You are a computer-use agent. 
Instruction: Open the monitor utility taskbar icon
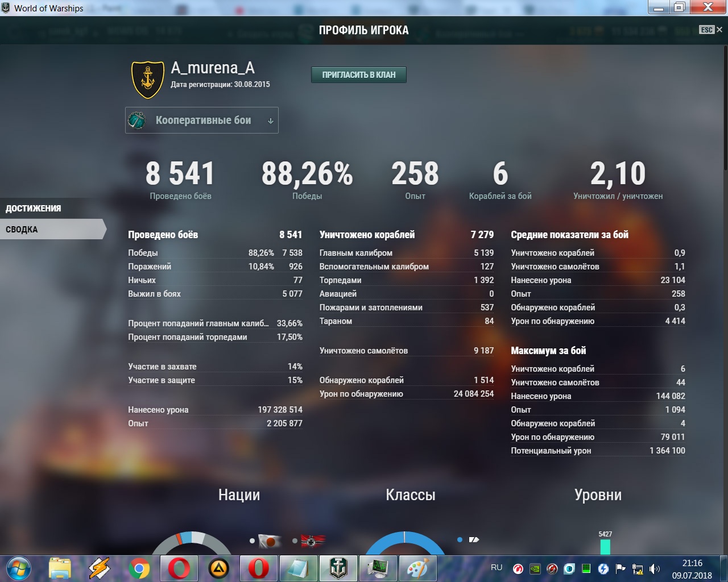[x=378, y=568]
